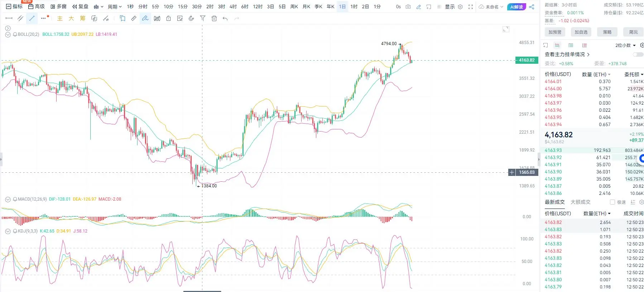Screen dimensions: 644x292
Task: Open the 指标 indicators menu
Action: click(x=14, y=6)
